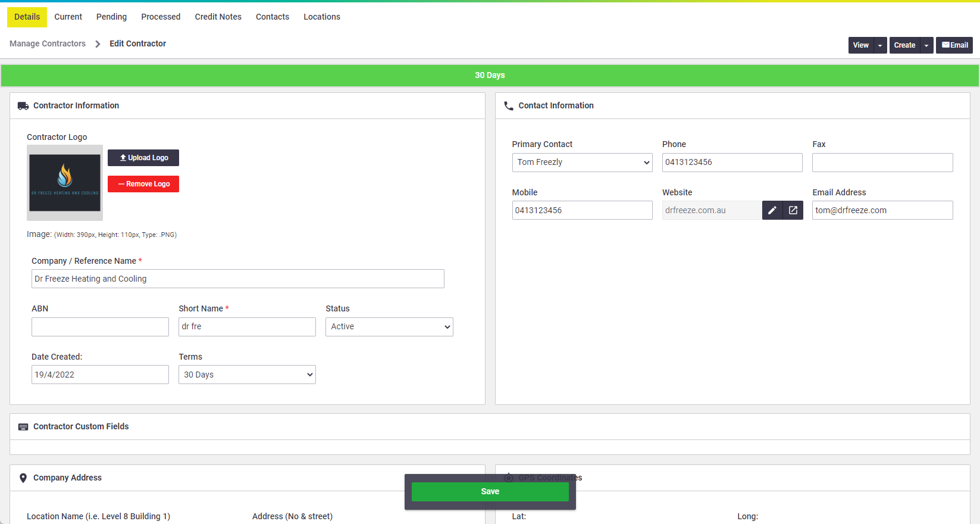Open the Primary Contact dropdown
Image resolution: width=980 pixels, height=524 pixels.
tap(583, 163)
